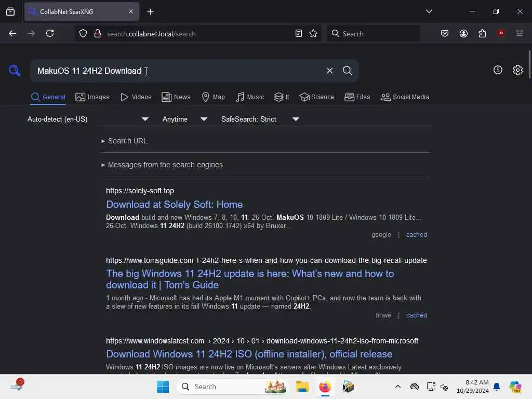Close the CollabNet SearXNG tab
This screenshot has width=532, height=399.
(131, 11)
